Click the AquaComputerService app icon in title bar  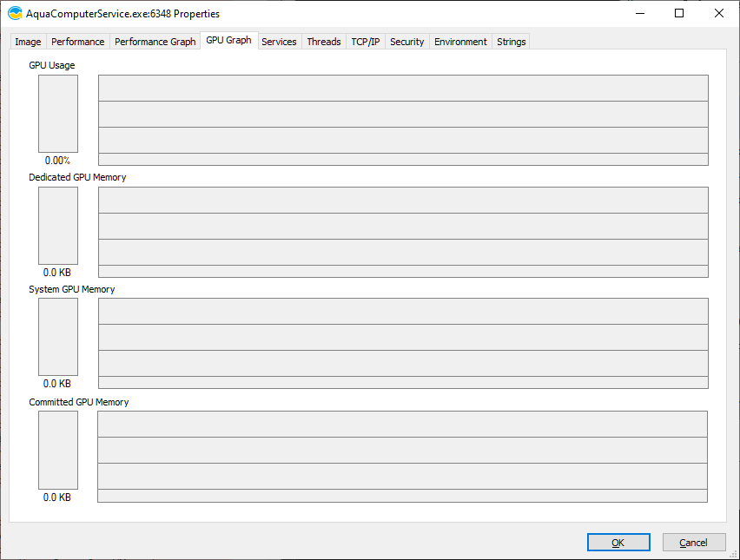pyautogui.click(x=15, y=14)
